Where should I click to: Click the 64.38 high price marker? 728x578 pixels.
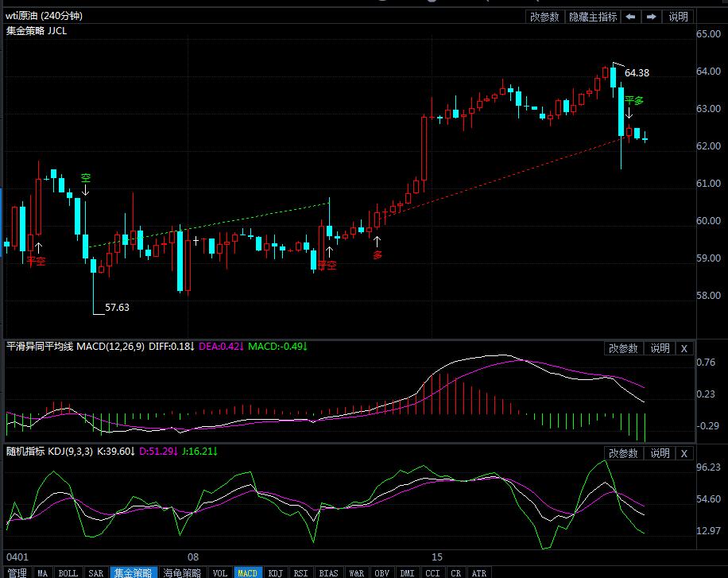pyautogui.click(x=637, y=73)
